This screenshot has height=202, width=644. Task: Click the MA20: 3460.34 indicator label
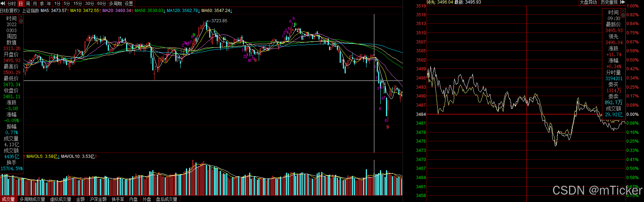point(117,11)
